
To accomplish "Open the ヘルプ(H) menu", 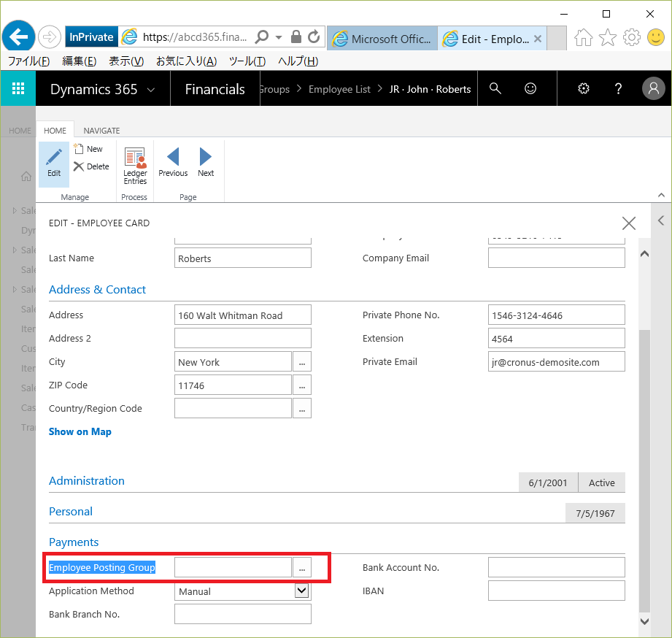I will 298,61.
